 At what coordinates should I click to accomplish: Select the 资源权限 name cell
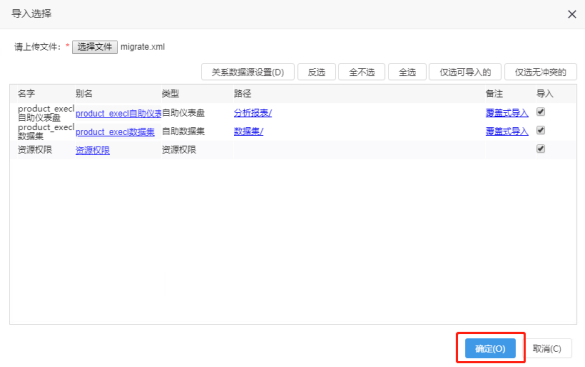[x=35, y=150]
